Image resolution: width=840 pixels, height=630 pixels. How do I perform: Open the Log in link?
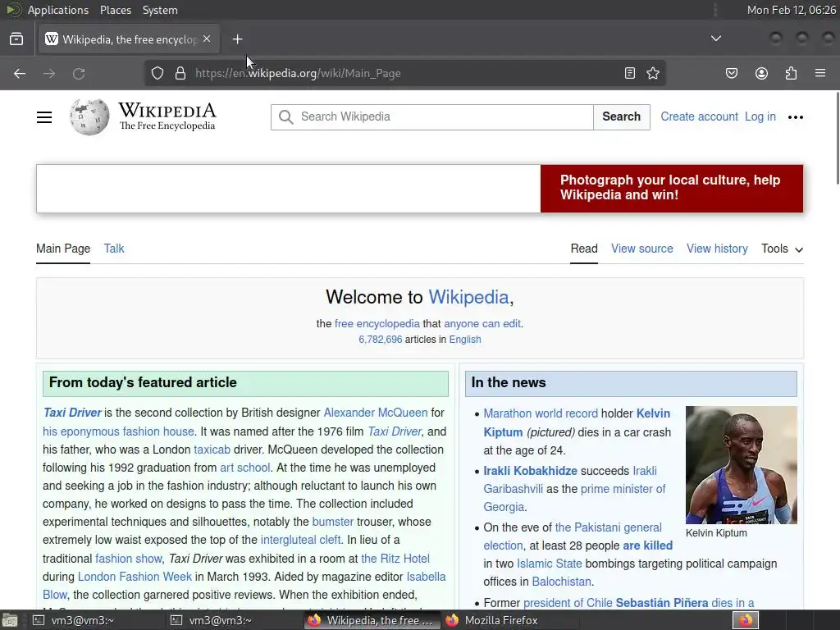760,116
